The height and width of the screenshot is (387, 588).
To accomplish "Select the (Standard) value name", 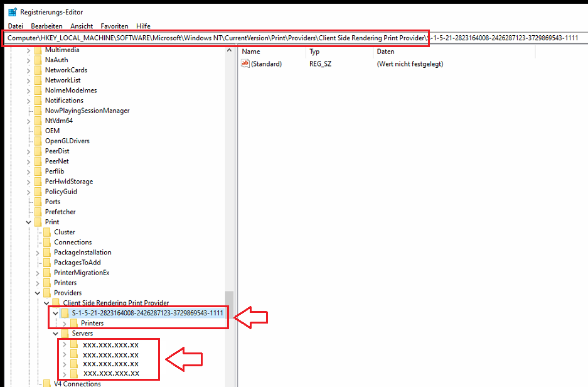I will click(266, 64).
